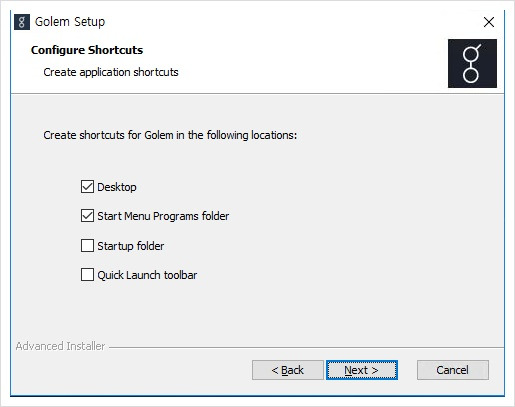The image size is (515, 407).
Task: Click the "Start Menu Programs folder" label
Action: pos(163,216)
